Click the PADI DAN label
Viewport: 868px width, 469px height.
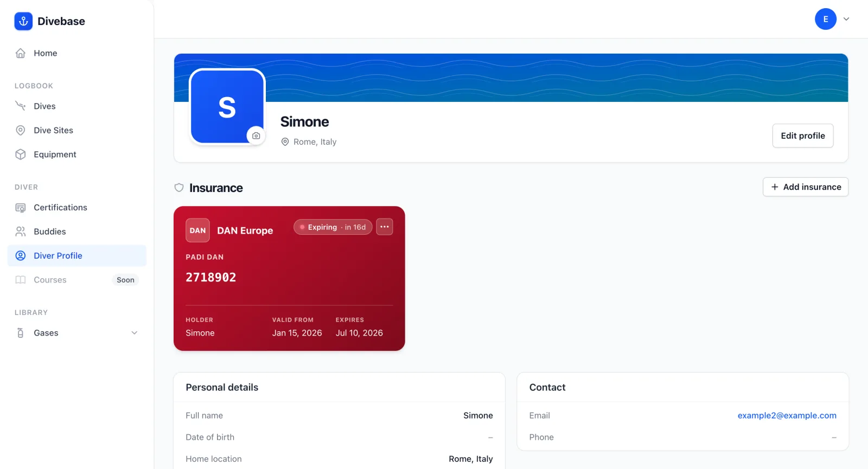click(x=205, y=257)
